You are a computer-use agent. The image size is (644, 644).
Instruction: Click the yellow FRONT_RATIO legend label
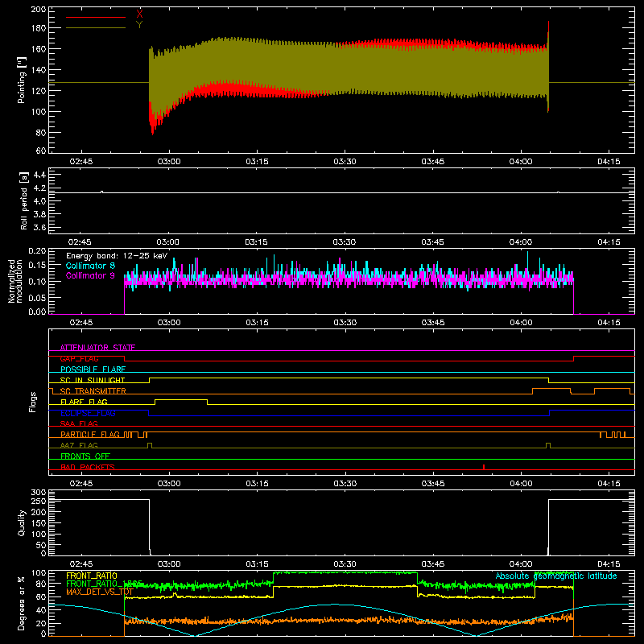92,576
